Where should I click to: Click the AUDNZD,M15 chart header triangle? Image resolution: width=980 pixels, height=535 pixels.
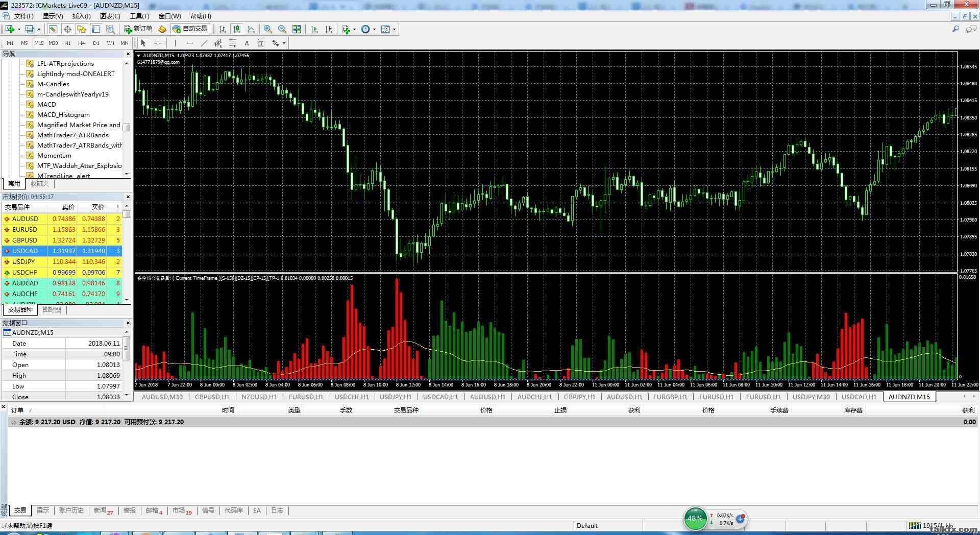pos(139,55)
